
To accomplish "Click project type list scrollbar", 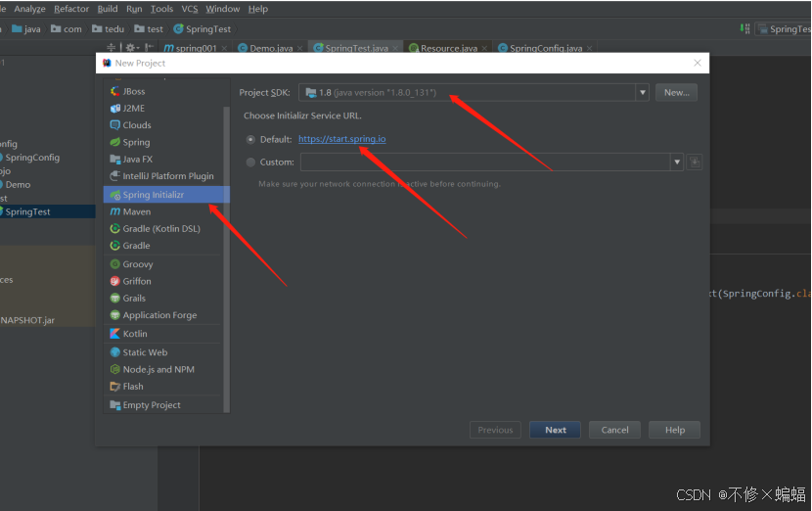I will click(x=226, y=259).
